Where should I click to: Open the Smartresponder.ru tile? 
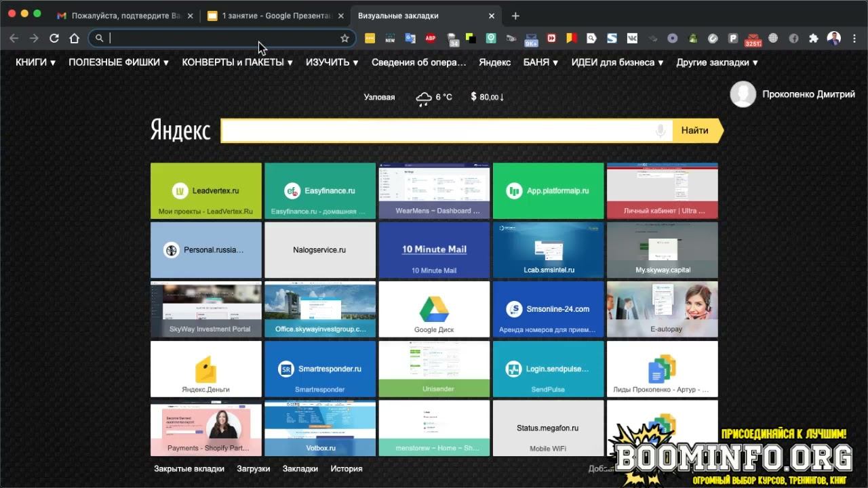tap(320, 369)
